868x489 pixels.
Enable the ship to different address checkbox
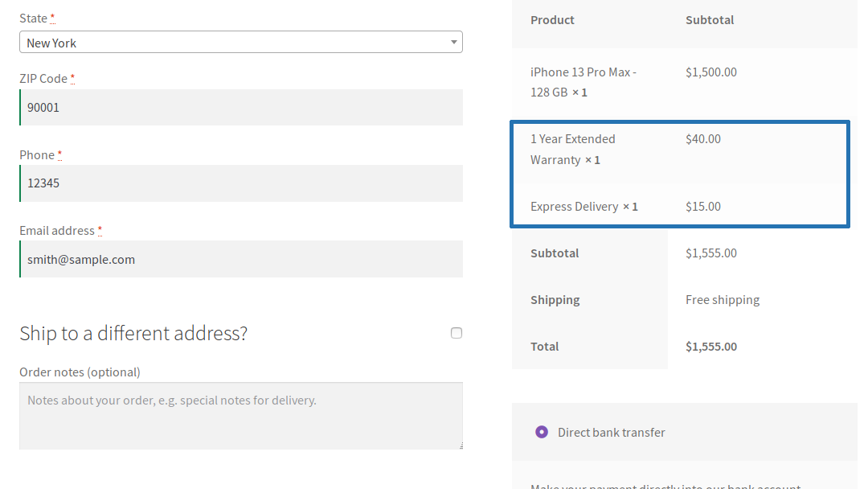tap(457, 333)
